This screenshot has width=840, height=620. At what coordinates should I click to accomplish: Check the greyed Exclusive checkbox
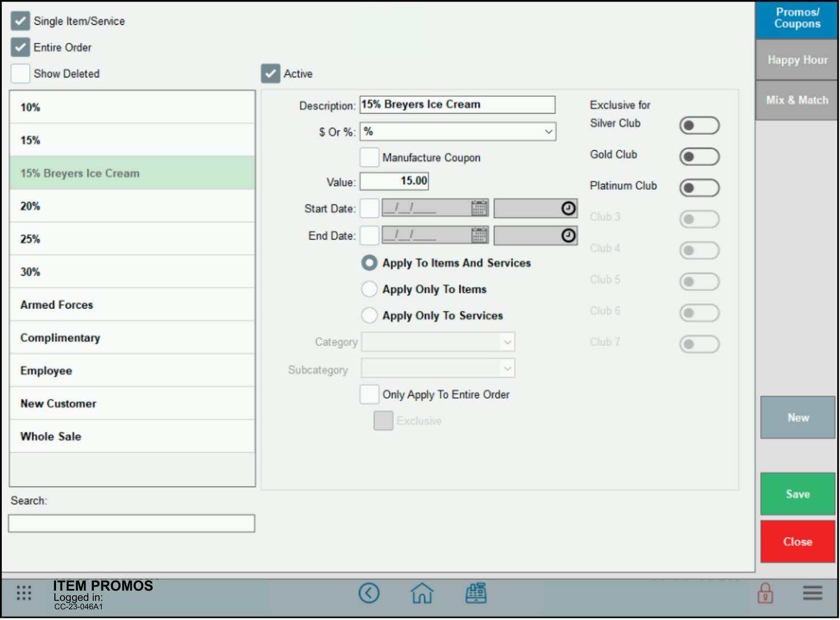[x=383, y=420]
